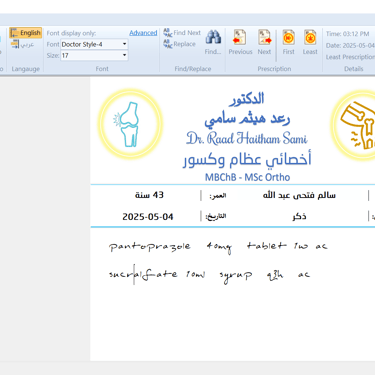375x375 pixels.
Task: Switch language to عربي
Action: (23, 44)
